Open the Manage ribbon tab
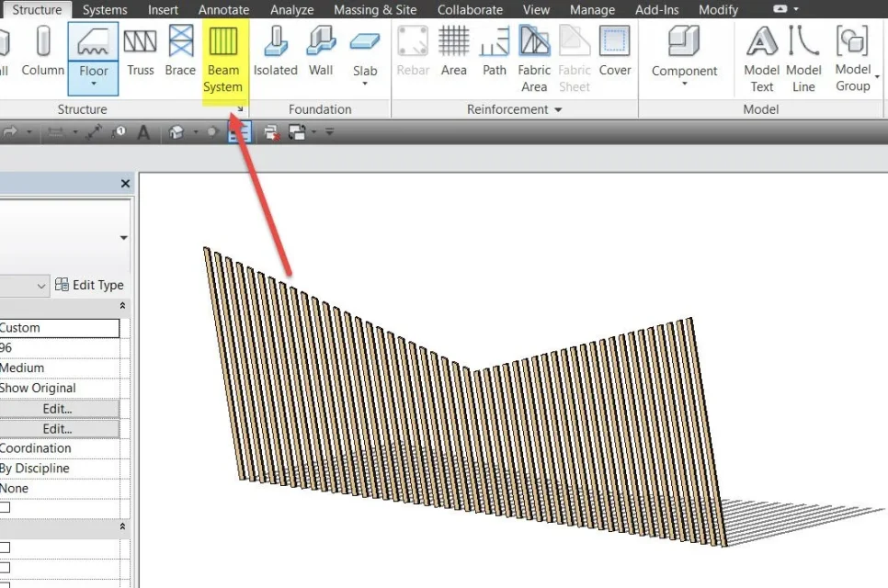Viewport: 888px width, 588px height. tap(592, 9)
